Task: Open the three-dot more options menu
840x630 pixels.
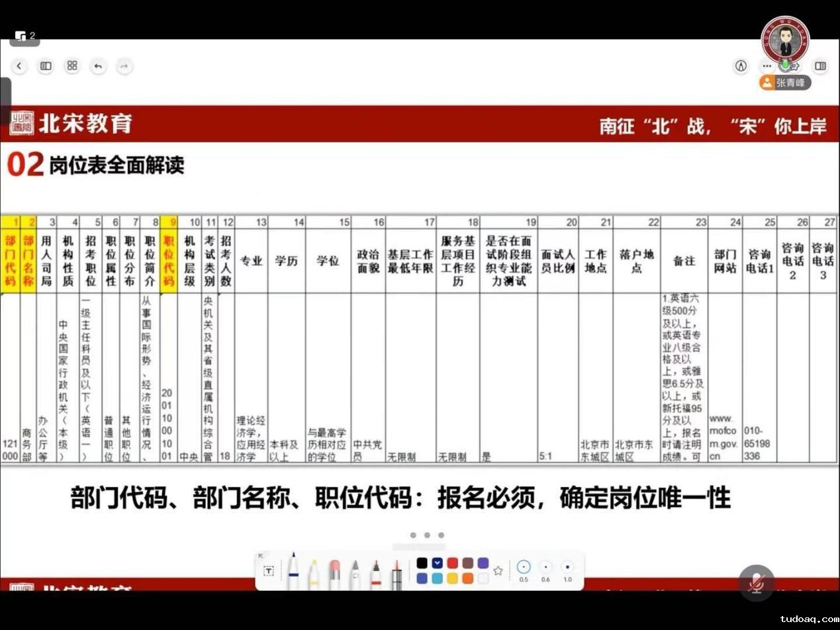Action: point(767,66)
